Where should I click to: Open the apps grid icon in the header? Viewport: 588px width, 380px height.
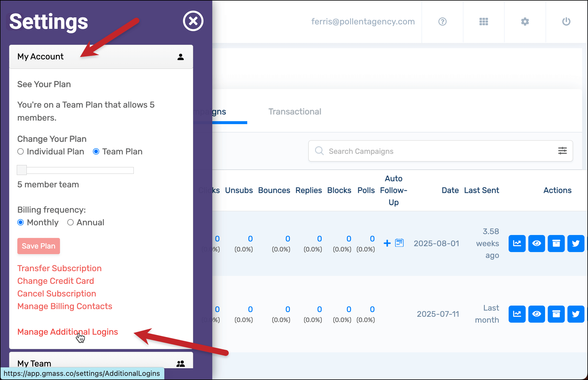tap(484, 21)
